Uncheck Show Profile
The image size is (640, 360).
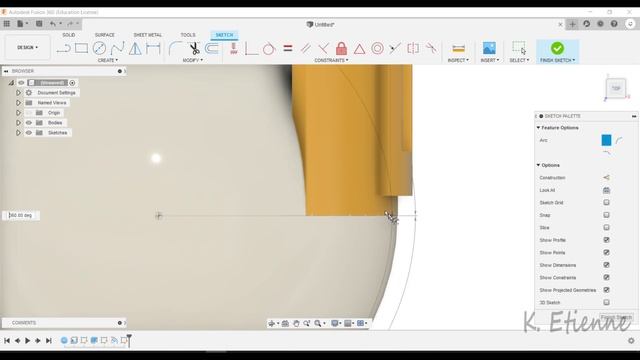point(607,240)
